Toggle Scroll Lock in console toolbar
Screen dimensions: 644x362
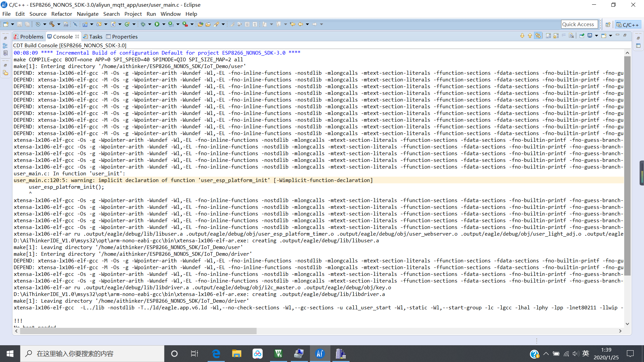[x=556, y=36]
